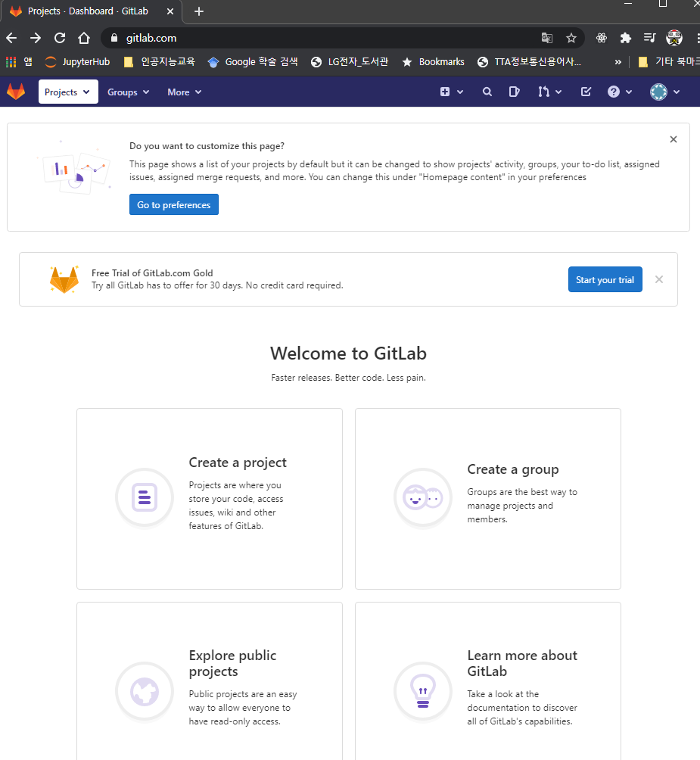Open Explore public projects card
The height and width of the screenshot is (760, 700).
pos(210,681)
